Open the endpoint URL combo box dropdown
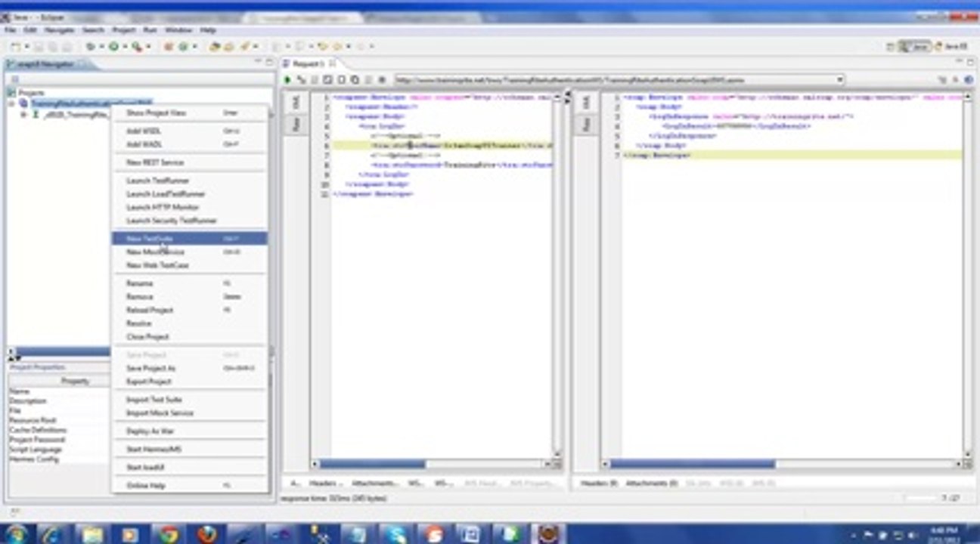The width and height of the screenshot is (980, 544). [840, 79]
